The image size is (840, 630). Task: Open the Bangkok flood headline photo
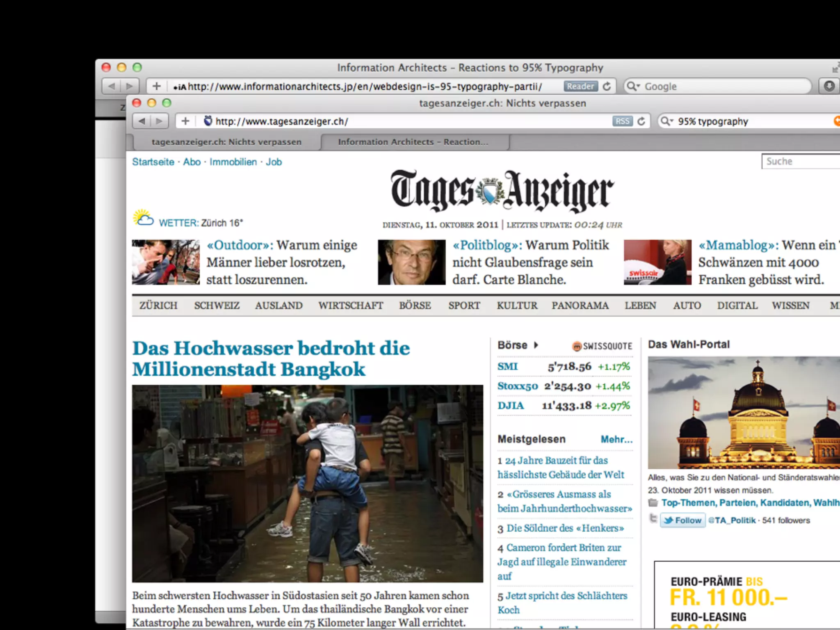(307, 483)
